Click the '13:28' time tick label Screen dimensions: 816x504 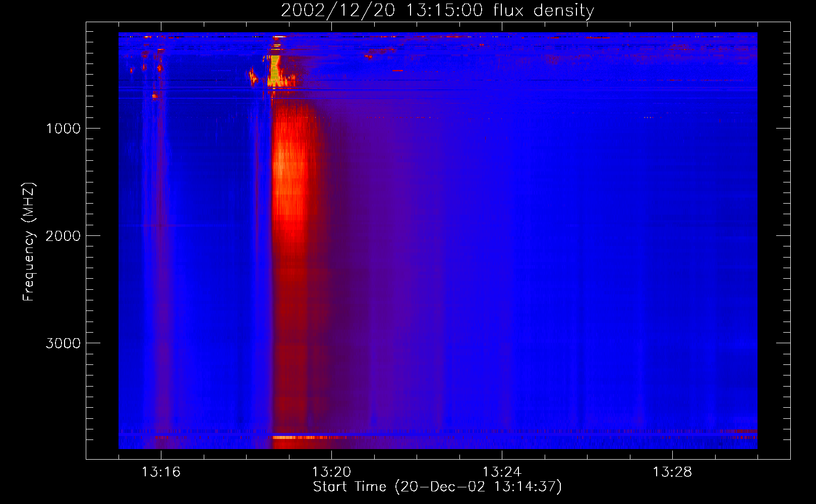672,472
